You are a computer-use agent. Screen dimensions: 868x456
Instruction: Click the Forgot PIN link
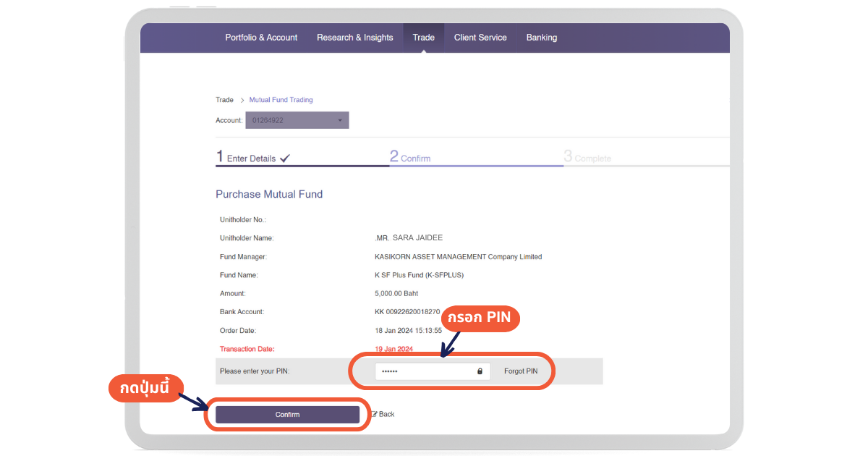[521, 371]
